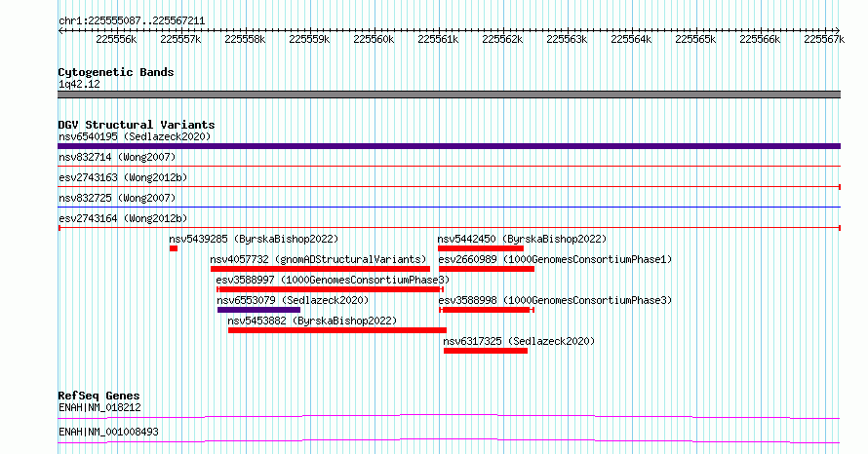868x454 pixels.
Task: Click the ENAH|NM_001008493 gene label
Action: pyautogui.click(x=108, y=432)
